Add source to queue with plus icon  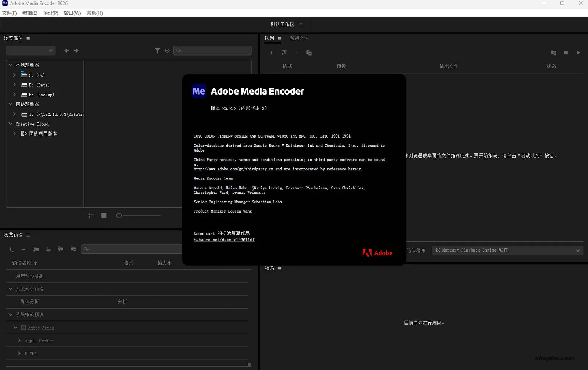click(272, 53)
